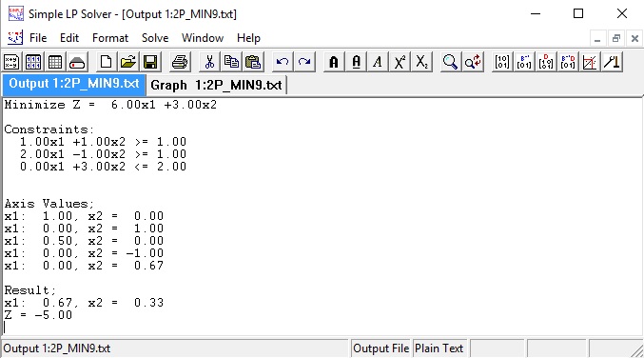644x358 pixels.
Task: Click the Simple LP Solver title bar icon
Action: click(16, 13)
